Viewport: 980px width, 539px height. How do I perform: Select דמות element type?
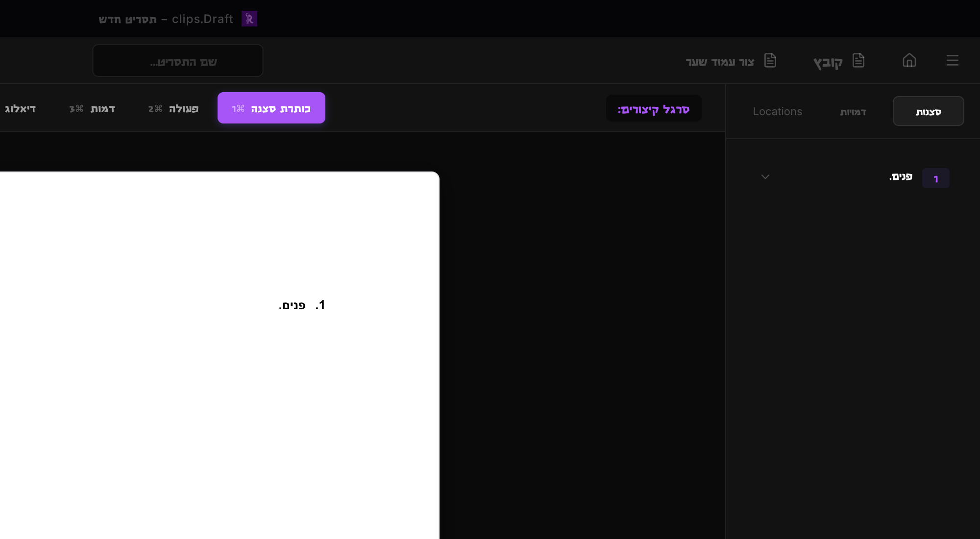click(92, 108)
